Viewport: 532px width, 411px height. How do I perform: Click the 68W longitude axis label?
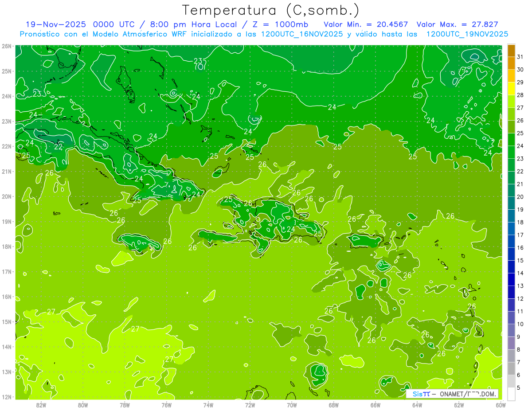point(334,405)
